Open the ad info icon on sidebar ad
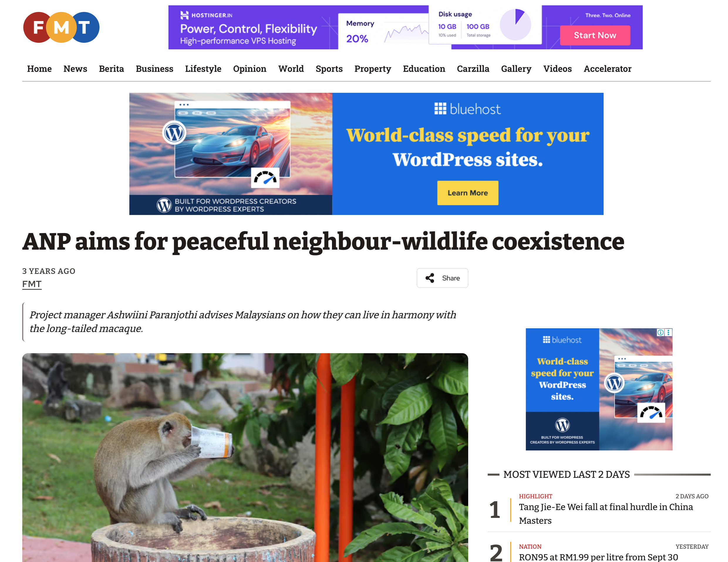The height and width of the screenshot is (562, 728). (x=660, y=332)
